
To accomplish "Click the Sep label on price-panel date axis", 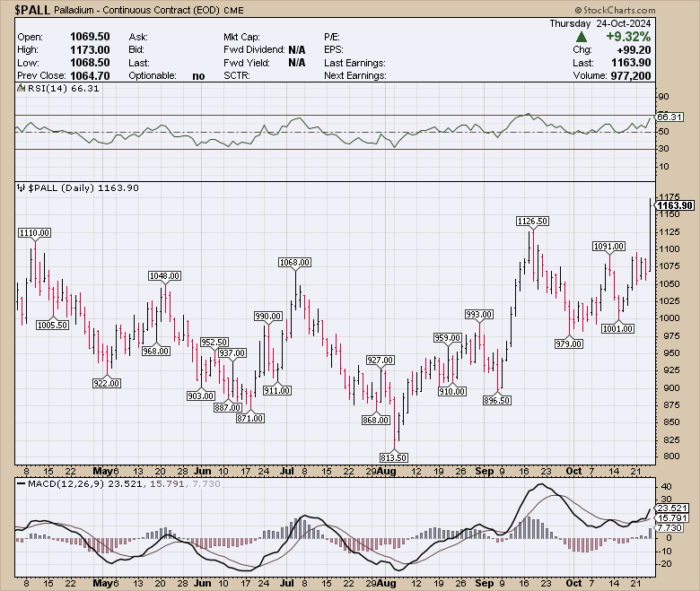I will pyautogui.click(x=485, y=471).
